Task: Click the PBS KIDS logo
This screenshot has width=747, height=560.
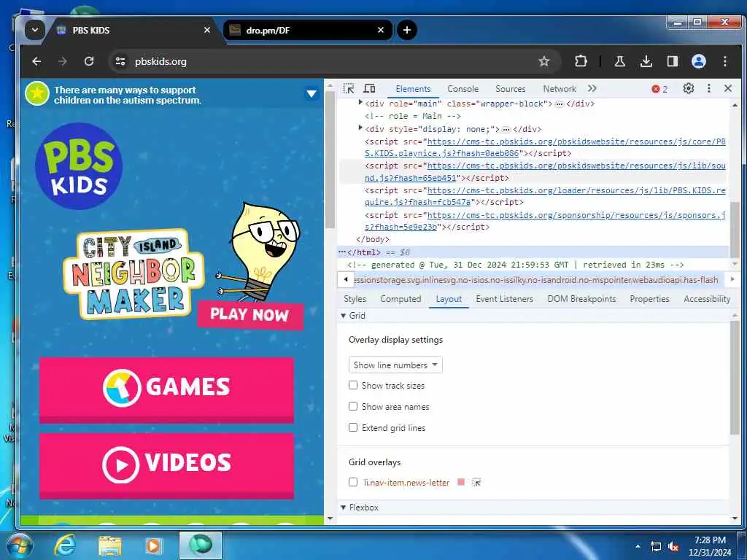Action: click(79, 166)
